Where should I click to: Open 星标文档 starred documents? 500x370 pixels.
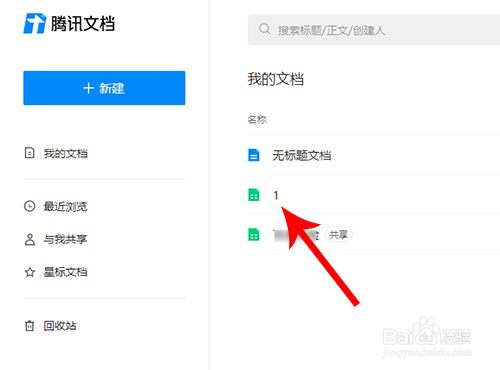[x=66, y=272]
